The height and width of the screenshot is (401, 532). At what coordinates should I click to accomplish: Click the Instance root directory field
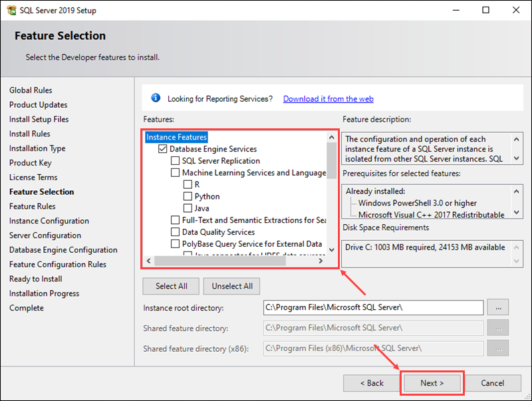373,307
